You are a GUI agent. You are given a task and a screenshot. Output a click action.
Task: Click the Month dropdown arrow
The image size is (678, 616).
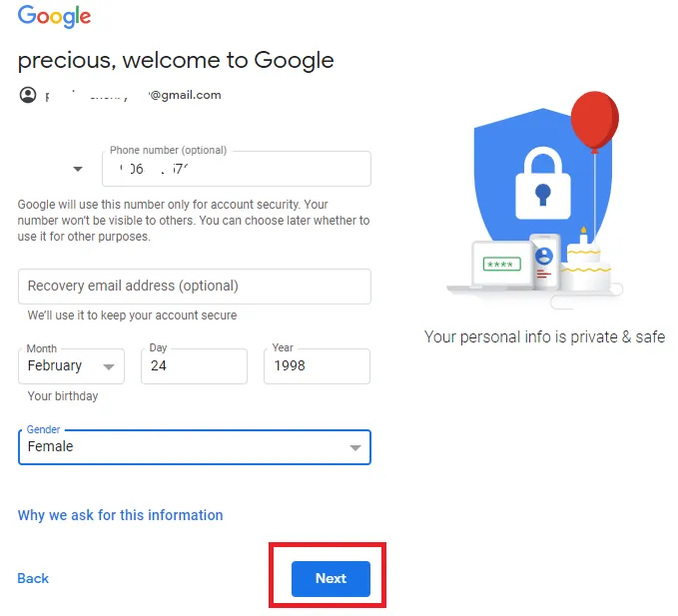[x=109, y=367]
